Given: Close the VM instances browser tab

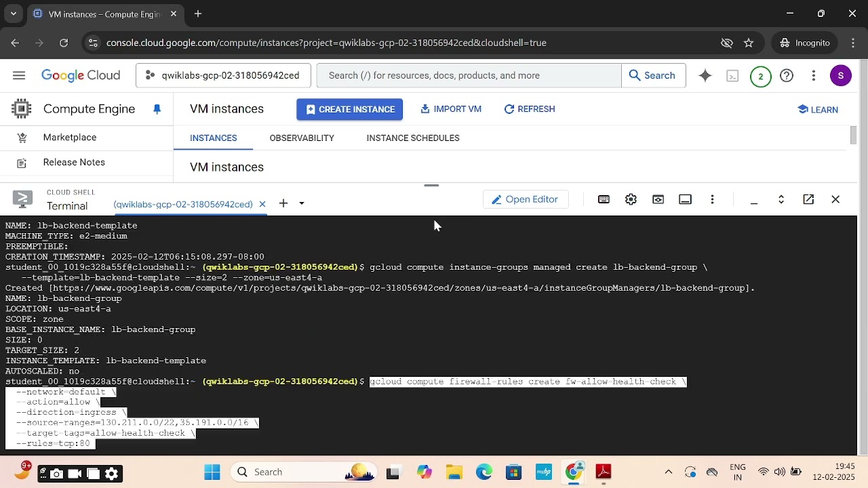Looking at the screenshot, I should tap(174, 14).
